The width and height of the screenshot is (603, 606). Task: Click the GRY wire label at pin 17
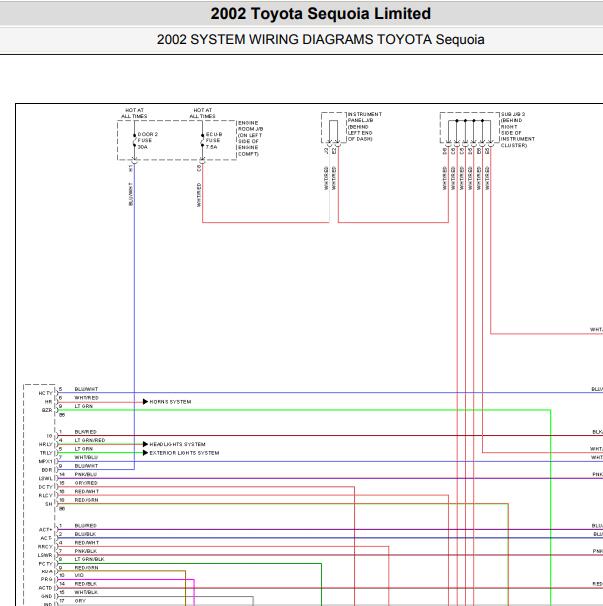coord(80,601)
